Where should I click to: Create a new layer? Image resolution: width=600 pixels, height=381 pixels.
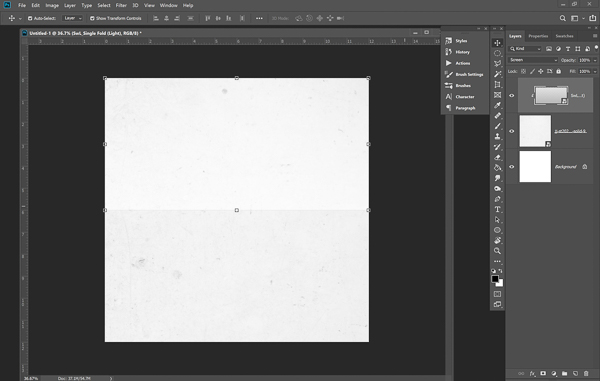pyautogui.click(x=575, y=374)
